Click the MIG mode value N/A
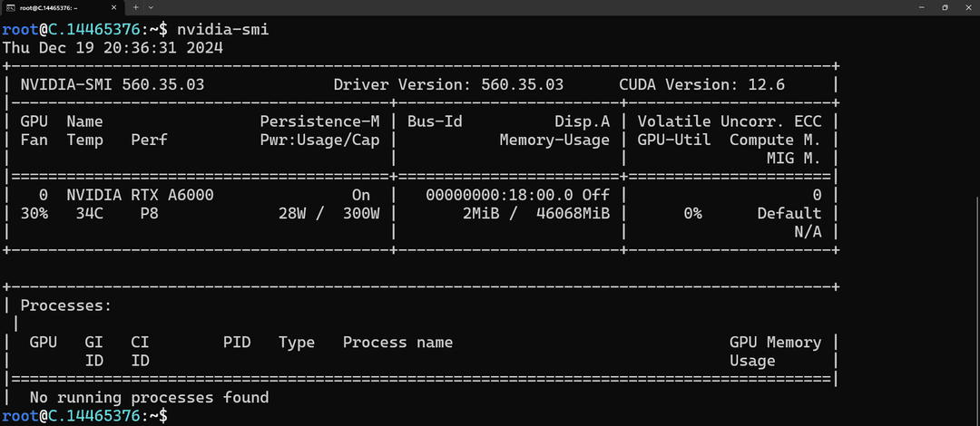This screenshot has width=980, height=426. click(x=808, y=232)
